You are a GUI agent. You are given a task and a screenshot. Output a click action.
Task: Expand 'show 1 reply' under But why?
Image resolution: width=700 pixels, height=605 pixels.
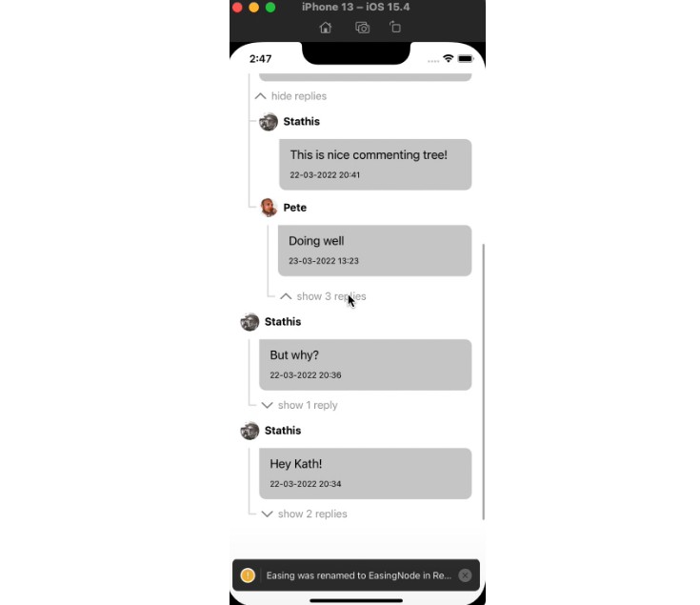[x=300, y=405]
